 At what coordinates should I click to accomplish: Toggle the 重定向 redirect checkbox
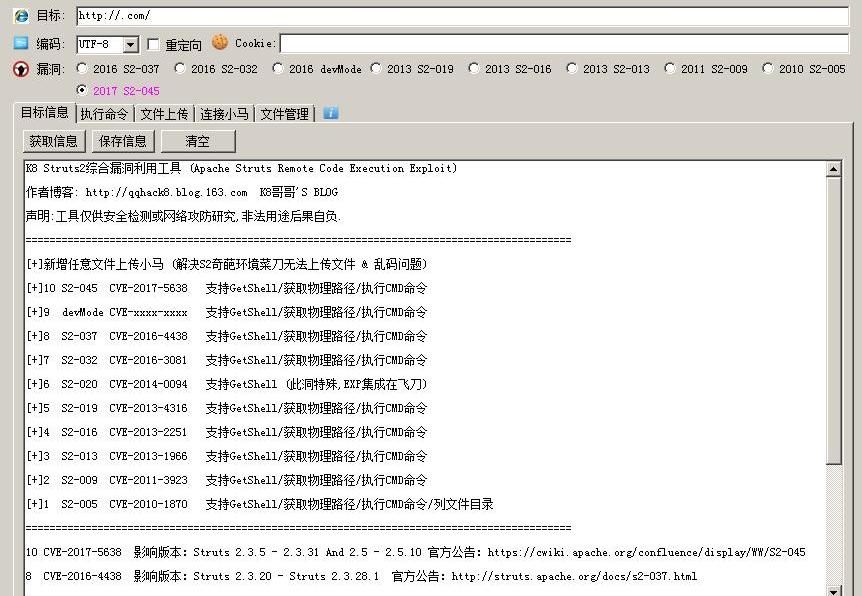(x=153, y=44)
